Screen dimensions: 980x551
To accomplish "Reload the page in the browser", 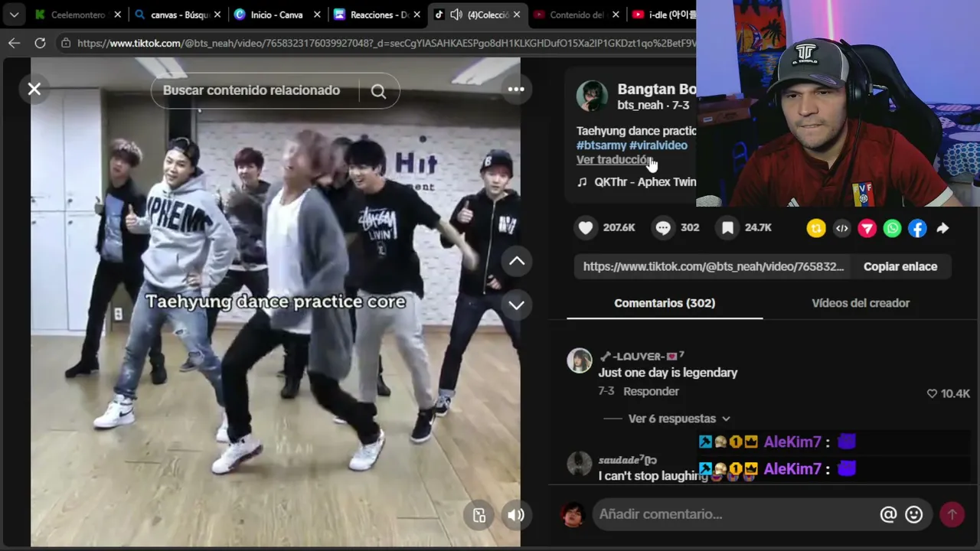I will point(40,43).
